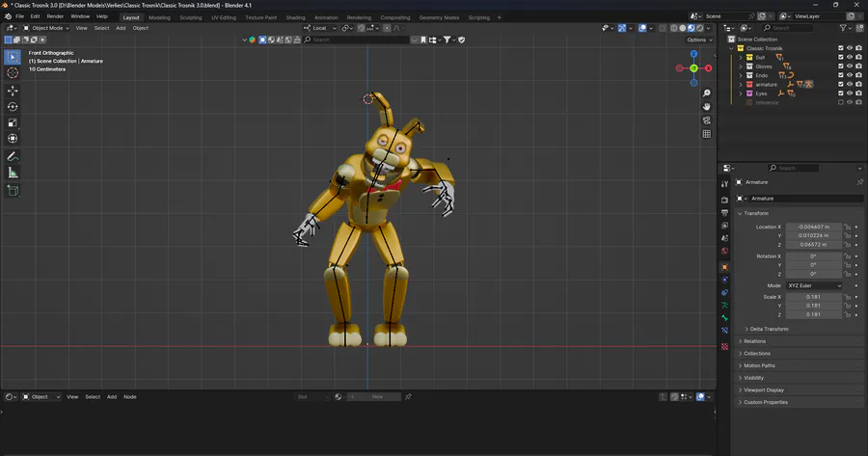
Task: Collapse the Classic Trosnik collection
Action: (x=732, y=48)
